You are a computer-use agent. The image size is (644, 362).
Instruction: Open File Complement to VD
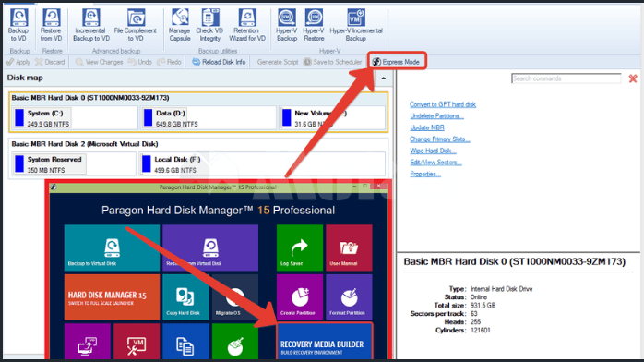point(136,26)
